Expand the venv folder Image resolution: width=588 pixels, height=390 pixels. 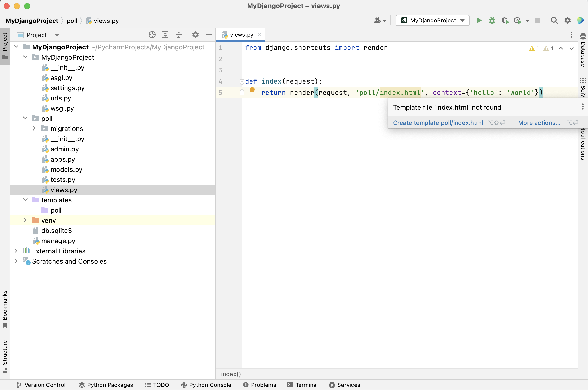(25, 220)
